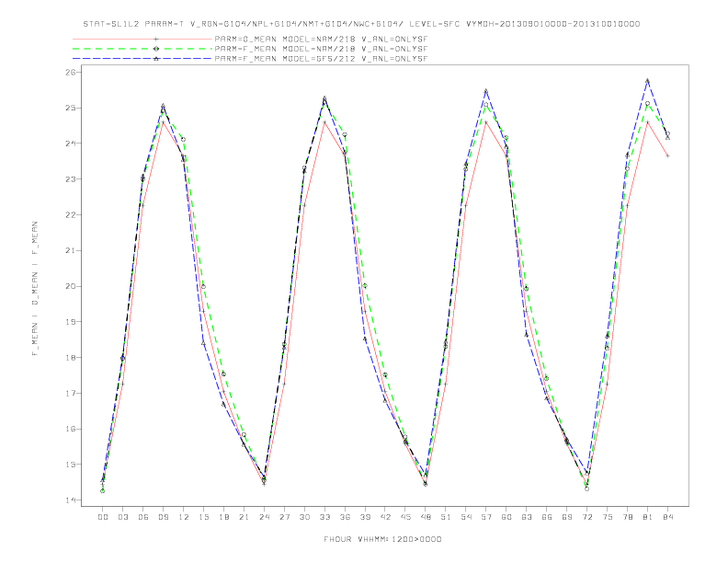
Task: Select legend entry PARM=F_MEAN MODEL=GFS/212
Action: pyautogui.click(x=321, y=59)
